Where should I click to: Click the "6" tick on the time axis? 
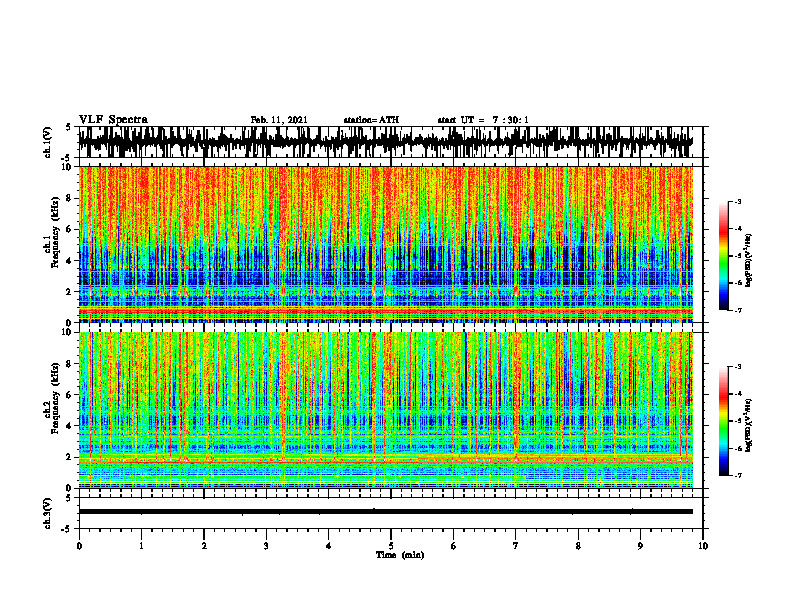click(x=454, y=546)
